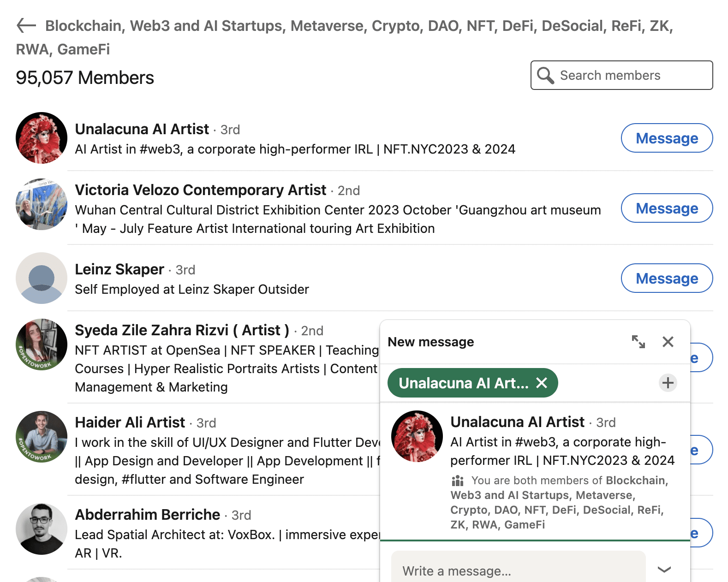Image resolution: width=728 pixels, height=582 pixels.
Task: Click the search magnifier icon in Search members
Action: point(546,75)
